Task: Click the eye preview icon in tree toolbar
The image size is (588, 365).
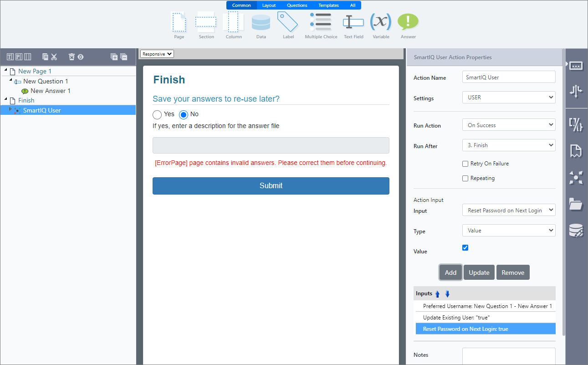Action: click(x=80, y=57)
